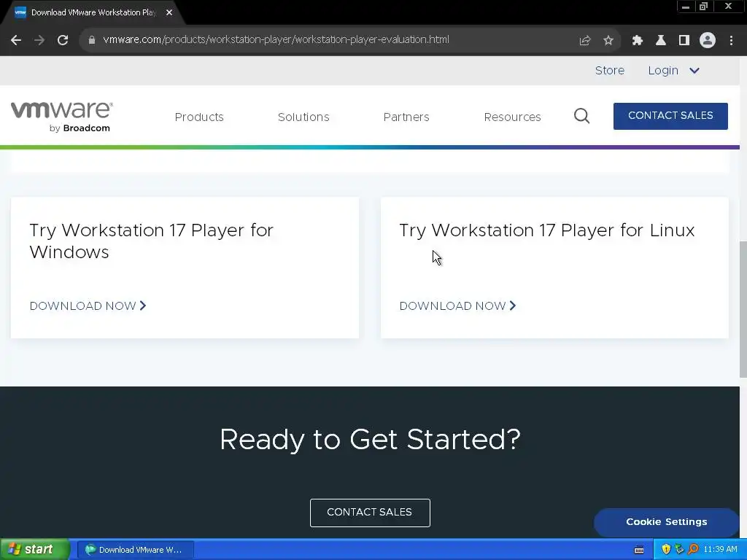Restore down the browser window

point(704,6)
